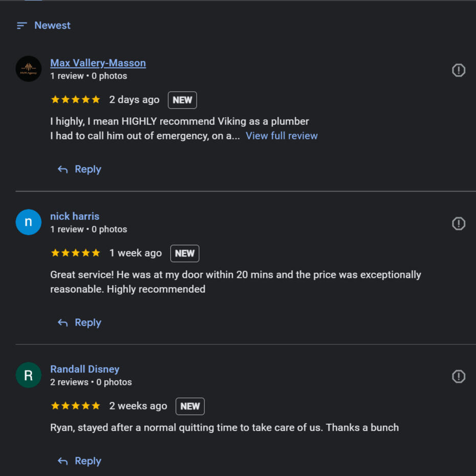The image size is (476, 476).
Task: Open nick harris profile name link
Action: pyautogui.click(x=75, y=216)
